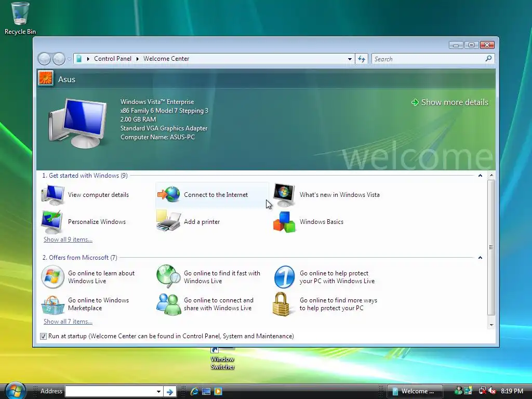Screen dimensions: 532x399
Task: Click Go online to Windows Marketplace text
Action: [x=98, y=304]
